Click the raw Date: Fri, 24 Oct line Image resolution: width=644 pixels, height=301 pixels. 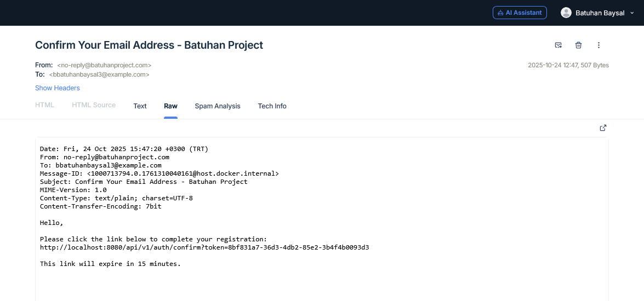pos(124,149)
